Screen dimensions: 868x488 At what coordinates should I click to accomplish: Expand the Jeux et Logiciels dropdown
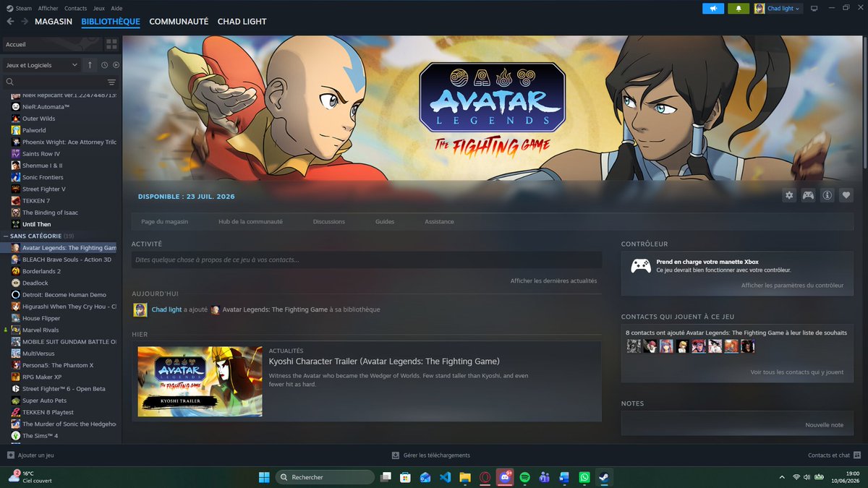(x=41, y=65)
